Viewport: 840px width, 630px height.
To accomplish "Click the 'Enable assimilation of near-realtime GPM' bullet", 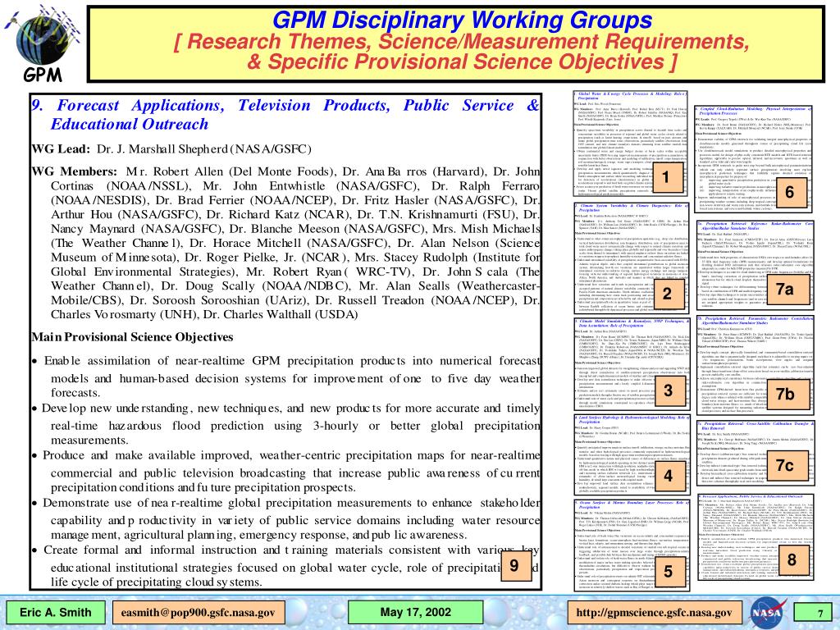I will coord(285,377).
